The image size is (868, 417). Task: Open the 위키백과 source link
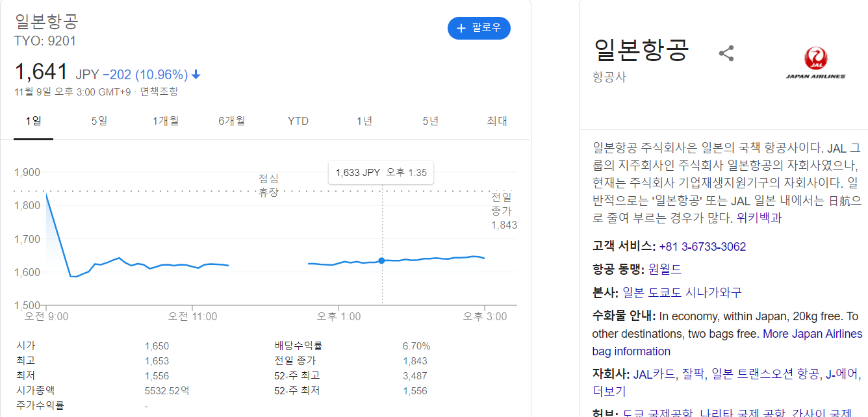point(759,218)
